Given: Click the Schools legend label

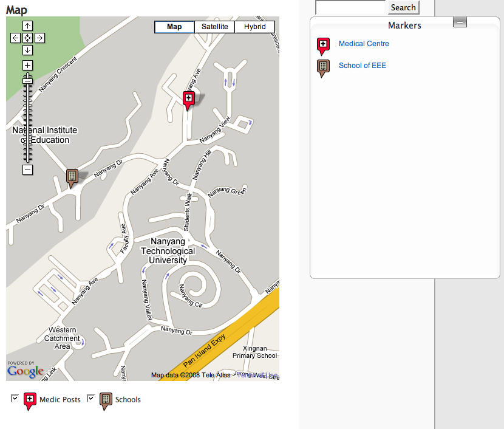Looking at the screenshot, I should (128, 399).
